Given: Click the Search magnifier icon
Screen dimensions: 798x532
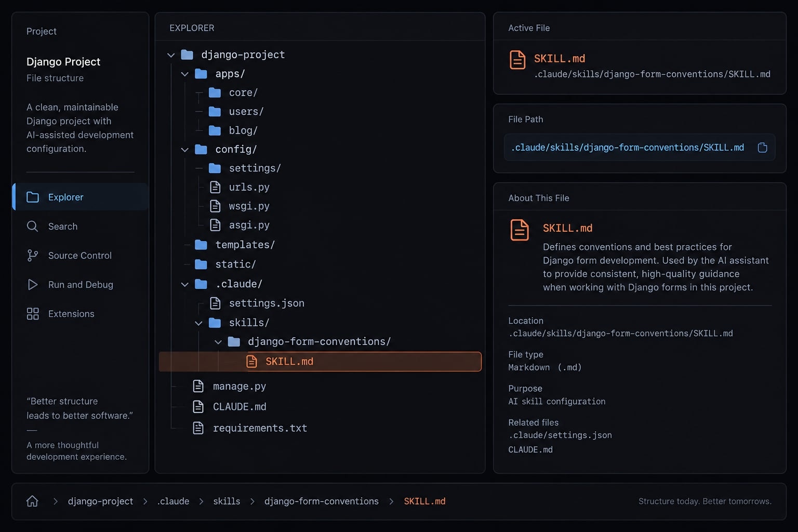Looking at the screenshot, I should tap(32, 226).
